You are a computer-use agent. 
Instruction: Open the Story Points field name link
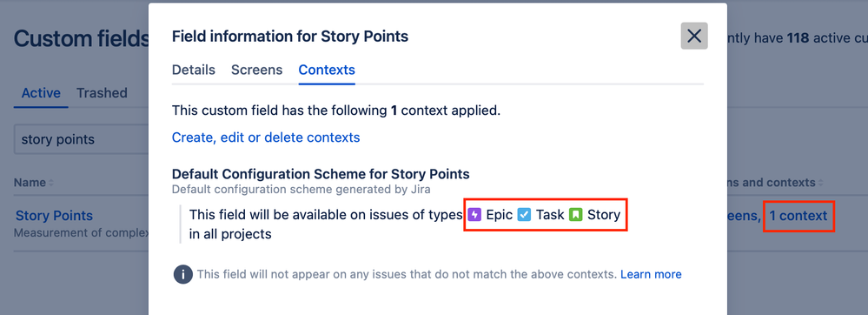54,216
